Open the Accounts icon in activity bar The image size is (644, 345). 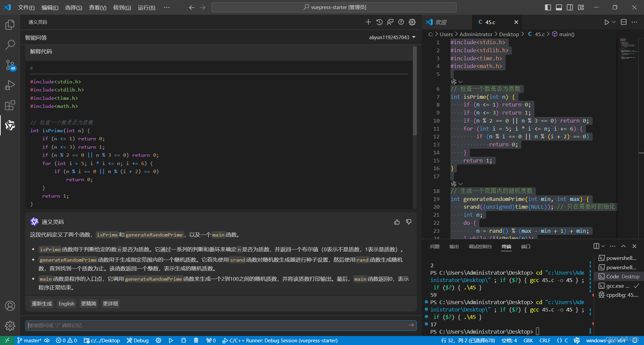tap(10, 305)
